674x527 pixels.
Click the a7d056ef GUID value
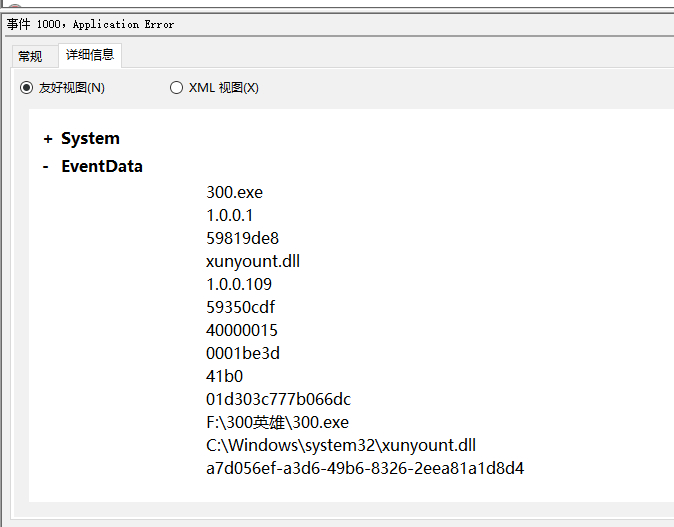click(365, 469)
